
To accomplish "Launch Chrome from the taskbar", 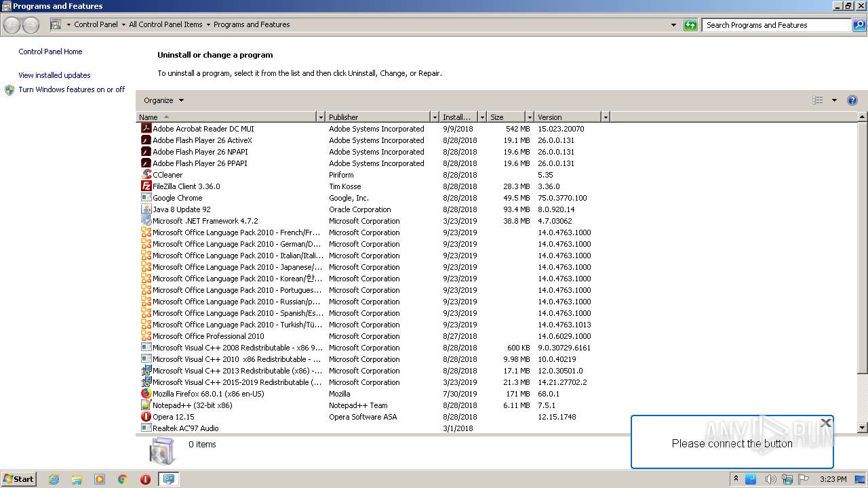I will point(123,479).
